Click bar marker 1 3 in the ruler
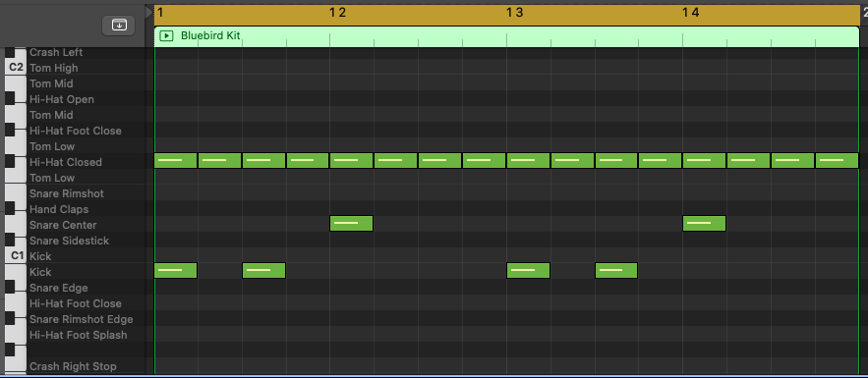This screenshot has width=868, height=378. (514, 12)
